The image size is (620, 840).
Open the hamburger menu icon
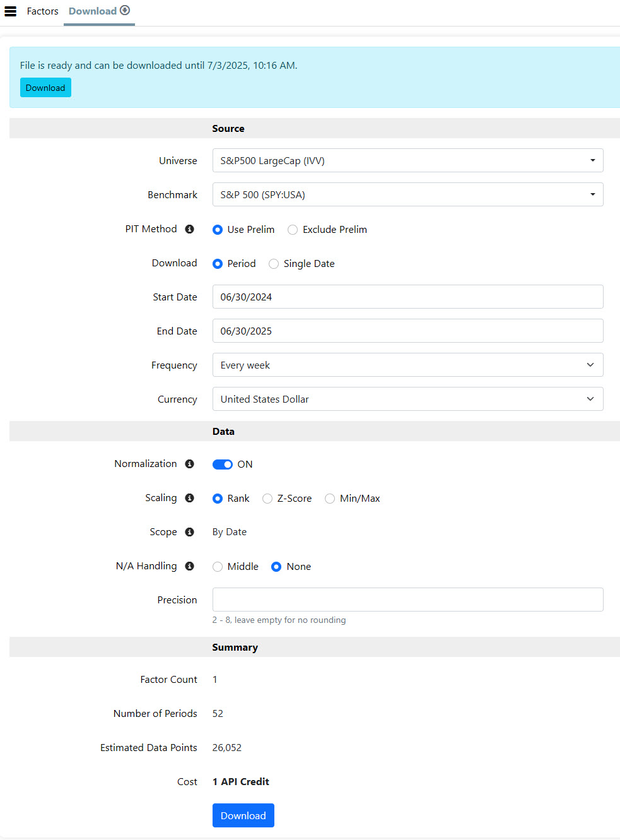click(11, 11)
